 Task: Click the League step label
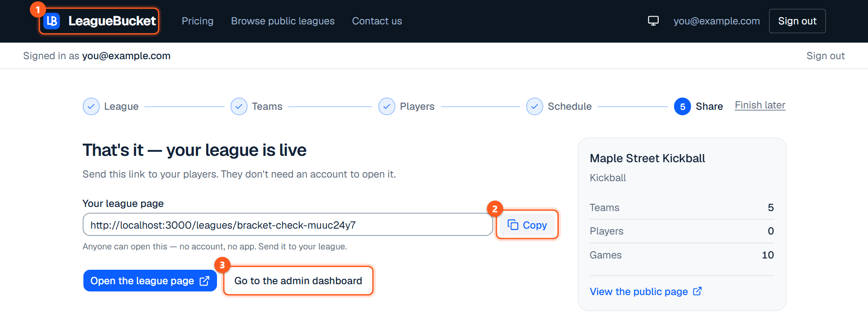tap(121, 107)
